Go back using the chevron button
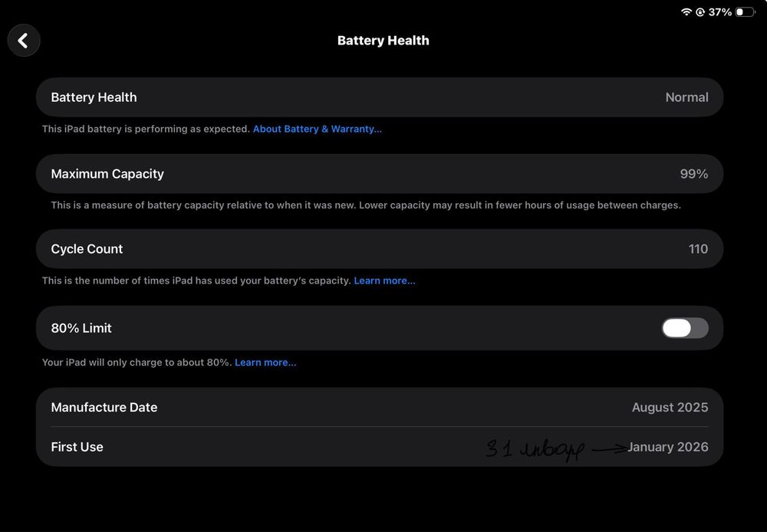Image resolution: width=767 pixels, height=532 pixels. 24,41
